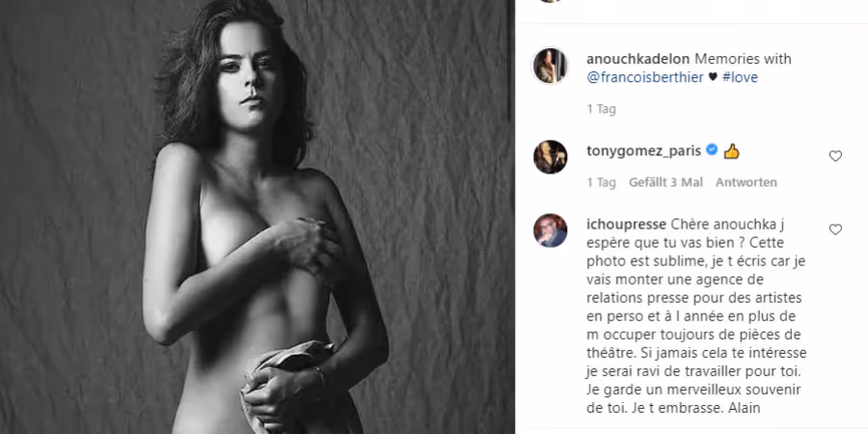Click the thumbs-up emoji in tonygomez_paris comment
The image size is (868, 434).
(x=731, y=150)
